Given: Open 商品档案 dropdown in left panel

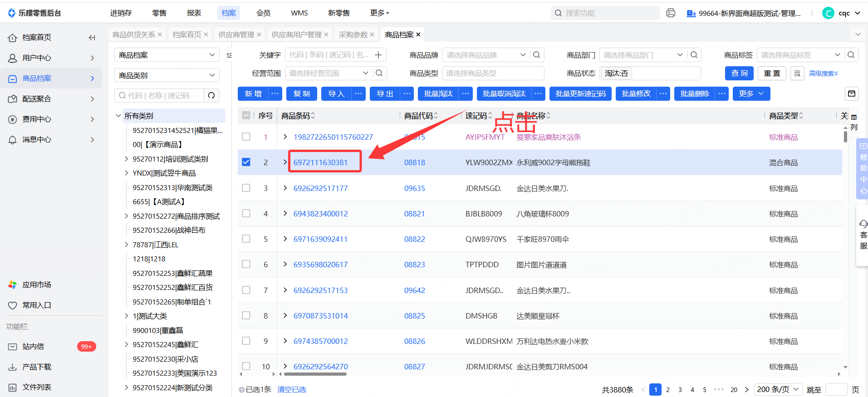Looking at the screenshot, I should (x=167, y=55).
